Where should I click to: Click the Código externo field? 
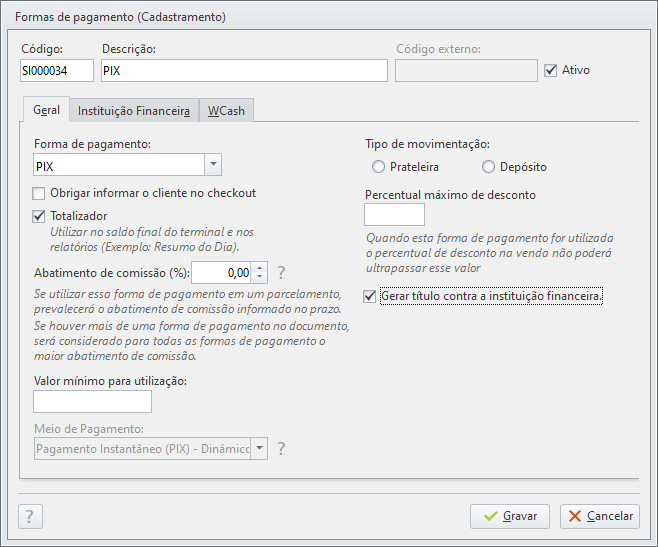[466, 71]
